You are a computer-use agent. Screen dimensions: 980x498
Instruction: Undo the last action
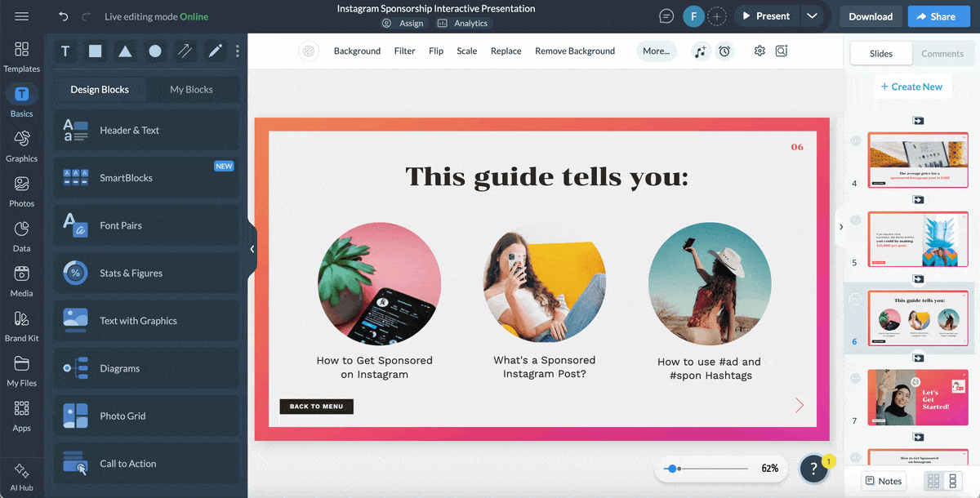point(64,16)
